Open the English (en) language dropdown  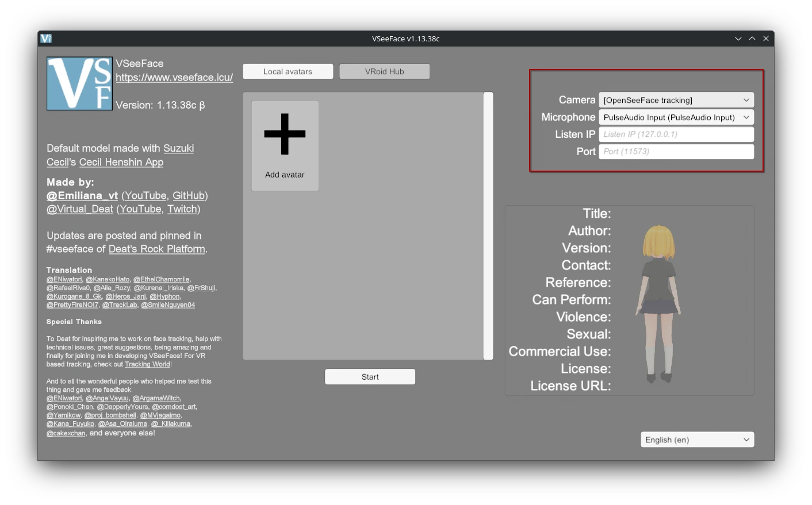(x=697, y=440)
